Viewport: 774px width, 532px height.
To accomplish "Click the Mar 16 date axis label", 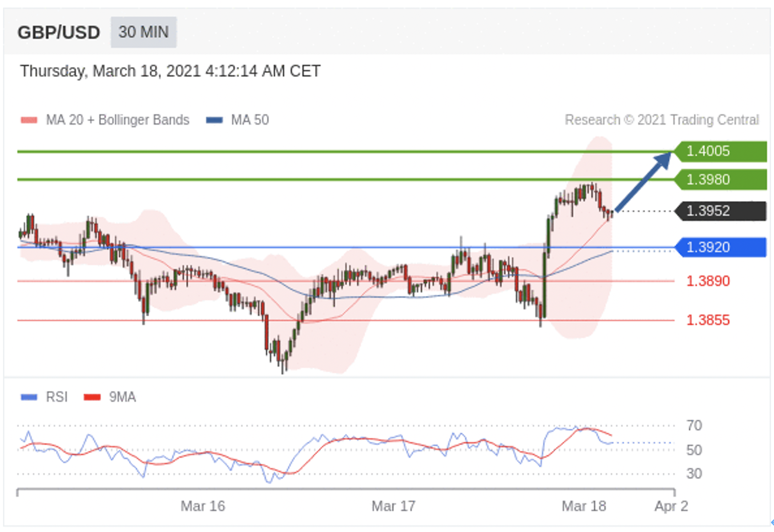I will click(203, 506).
